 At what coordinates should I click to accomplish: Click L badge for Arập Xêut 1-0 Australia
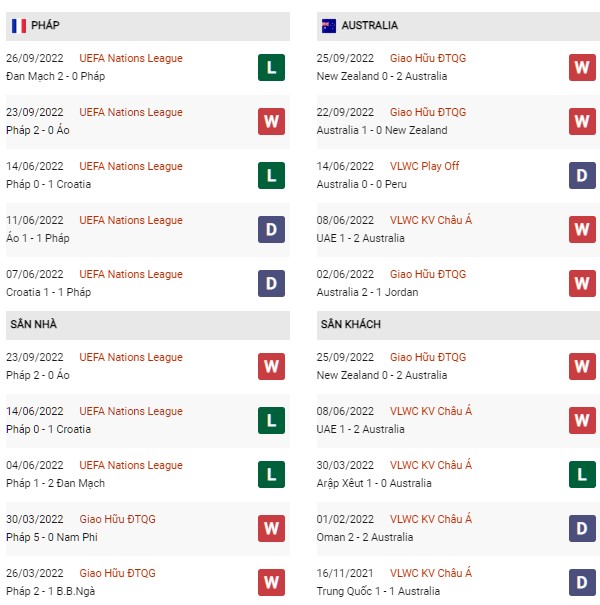582,475
